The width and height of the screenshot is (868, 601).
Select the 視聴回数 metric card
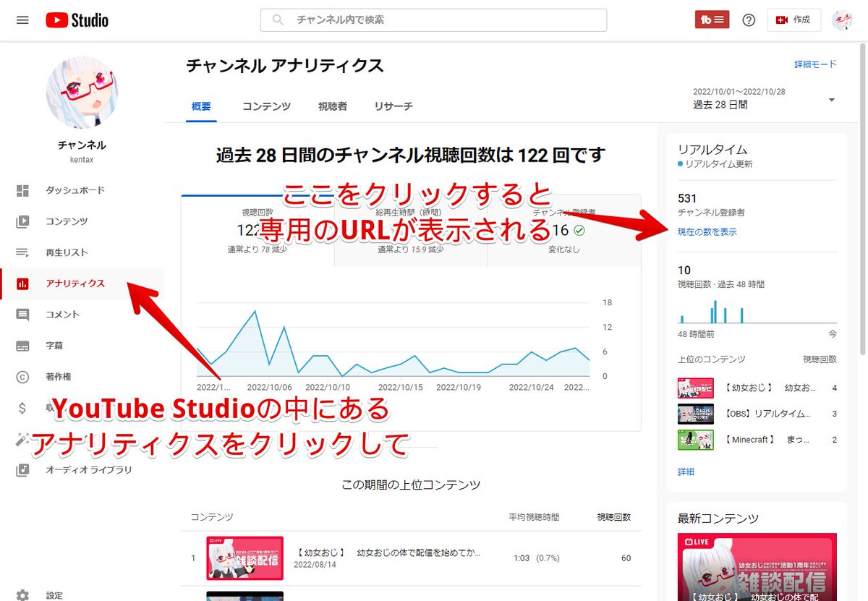(x=258, y=231)
